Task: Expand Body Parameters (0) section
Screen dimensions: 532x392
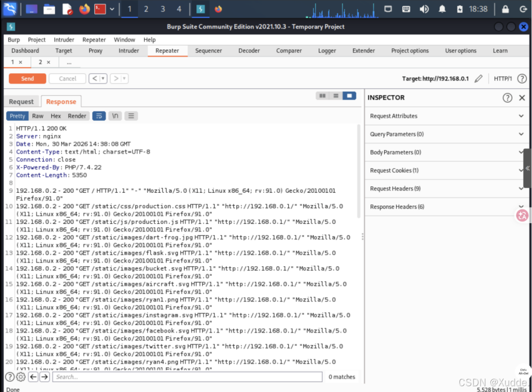Action: pyautogui.click(x=447, y=152)
